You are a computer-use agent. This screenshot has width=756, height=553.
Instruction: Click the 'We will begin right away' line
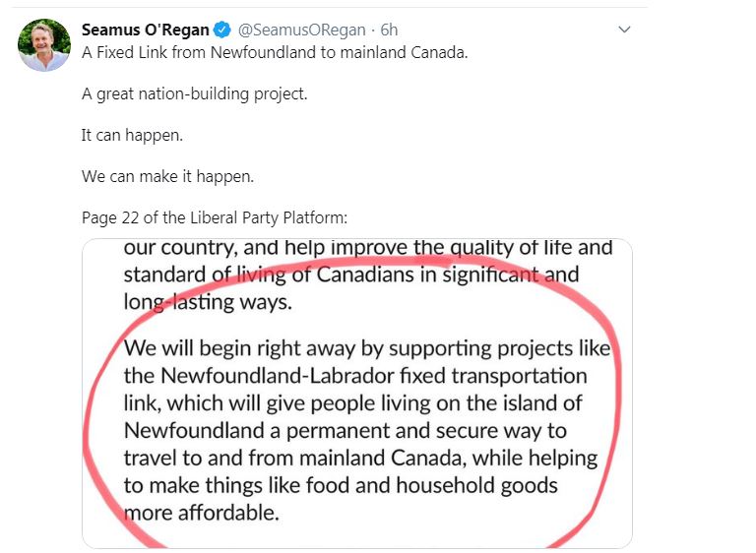pyautogui.click(x=367, y=348)
